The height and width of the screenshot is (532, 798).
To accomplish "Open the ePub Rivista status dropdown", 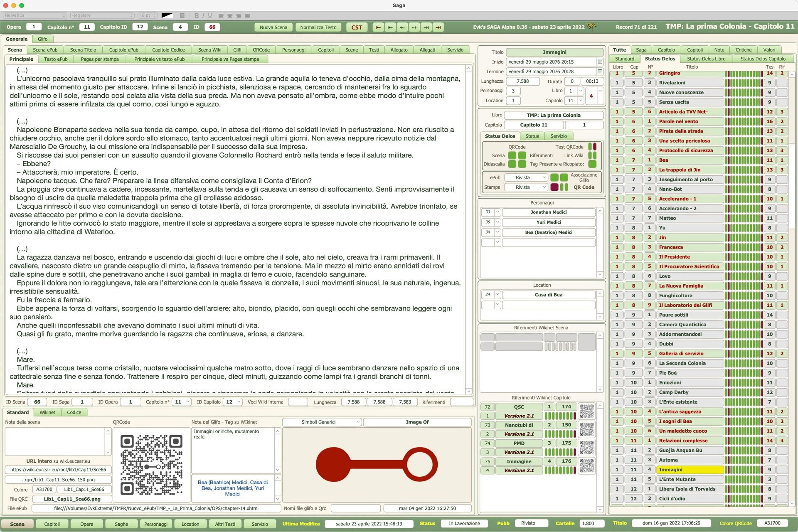I will pos(527,177).
